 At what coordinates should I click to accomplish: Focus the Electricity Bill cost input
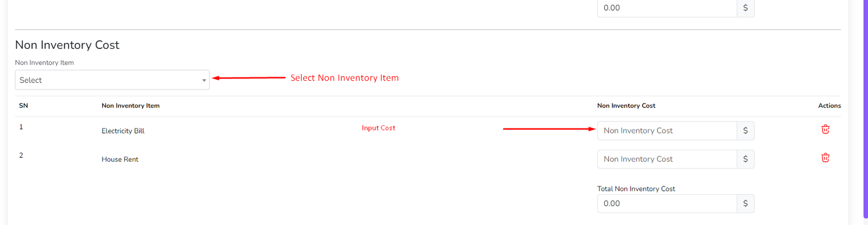pyautogui.click(x=667, y=131)
